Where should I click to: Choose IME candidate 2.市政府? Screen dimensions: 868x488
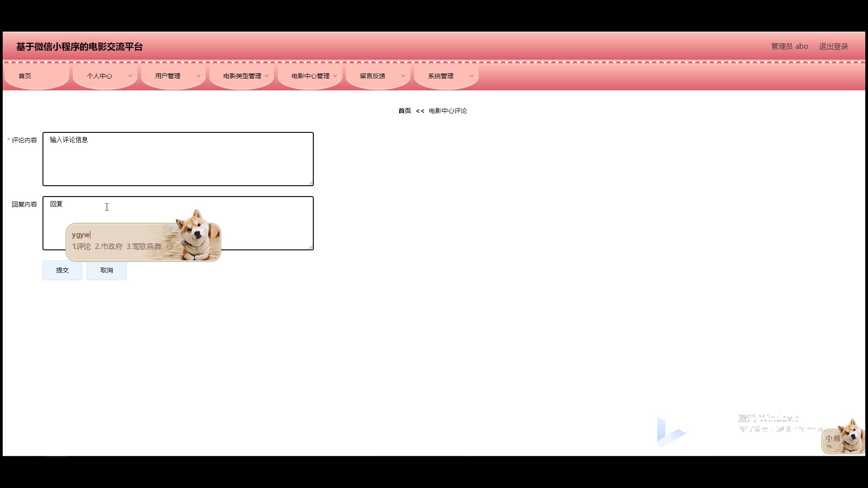coord(109,247)
